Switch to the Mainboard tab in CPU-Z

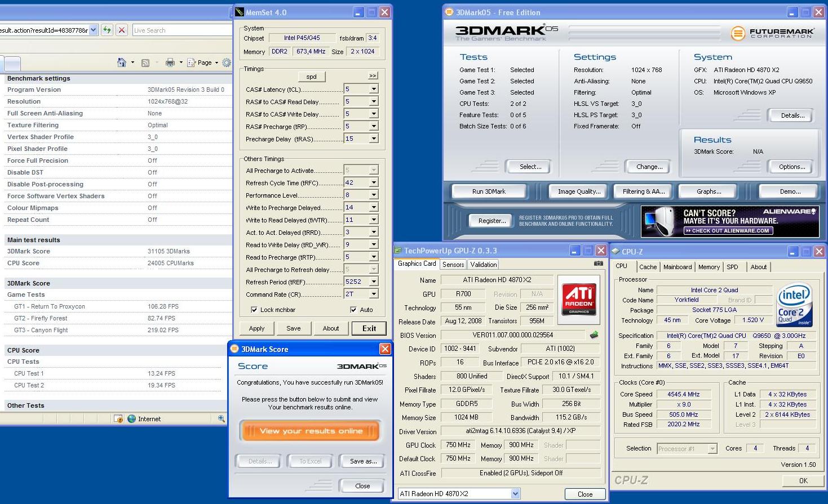click(x=678, y=267)
